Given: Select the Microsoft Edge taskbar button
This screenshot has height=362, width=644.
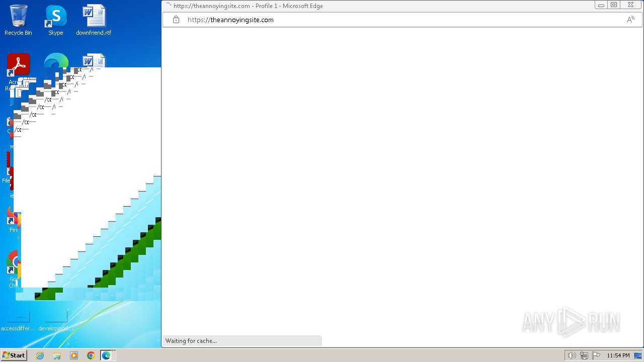Looking at the screenshot, I should (x=107, y=355).
